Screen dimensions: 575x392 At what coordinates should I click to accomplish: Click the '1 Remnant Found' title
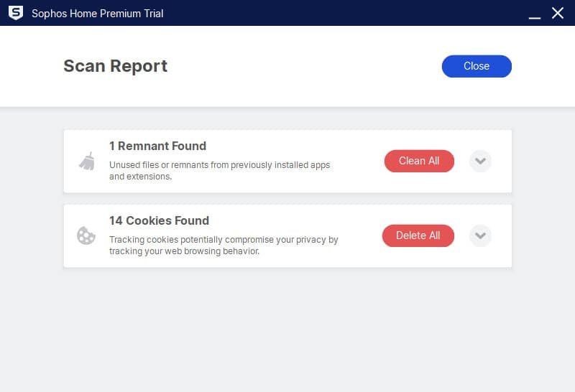[157, 146]
